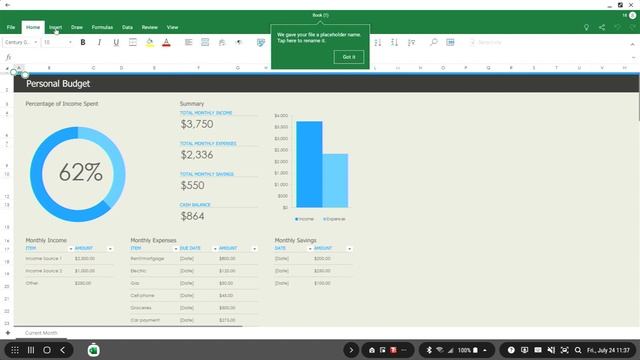The height and width of the screenshot is (360, 640).
Task: Open sort and filter icon
Action: 411,42
